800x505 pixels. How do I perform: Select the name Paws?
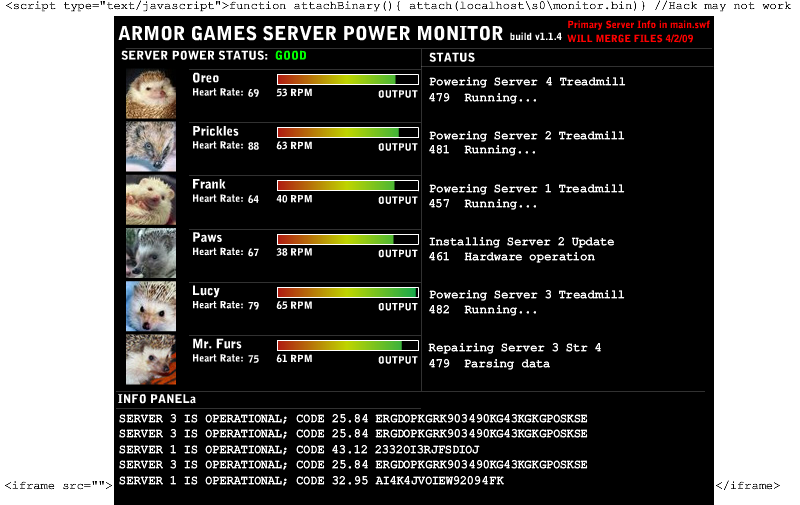pyautogui.click(x=207, y=237)
